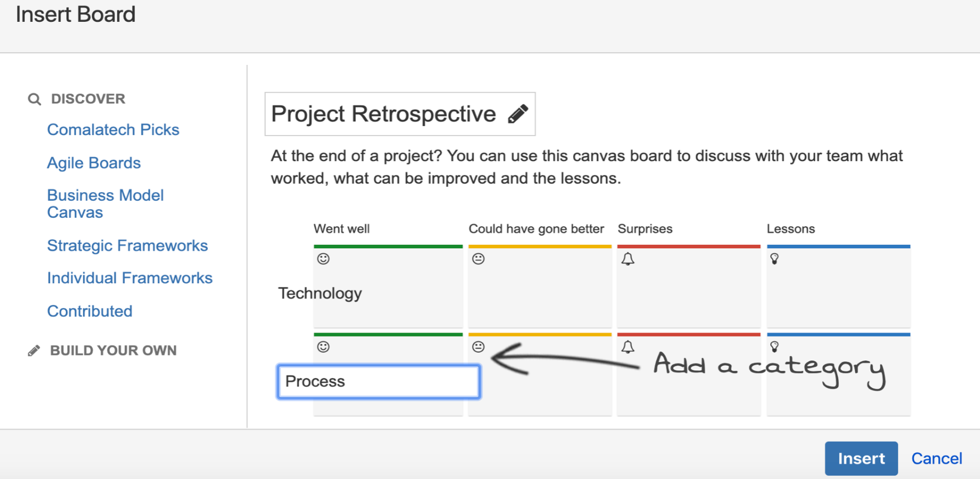Click the Went well column header
980x479 pixels.
pyautogui.click(x=341, y=229)
